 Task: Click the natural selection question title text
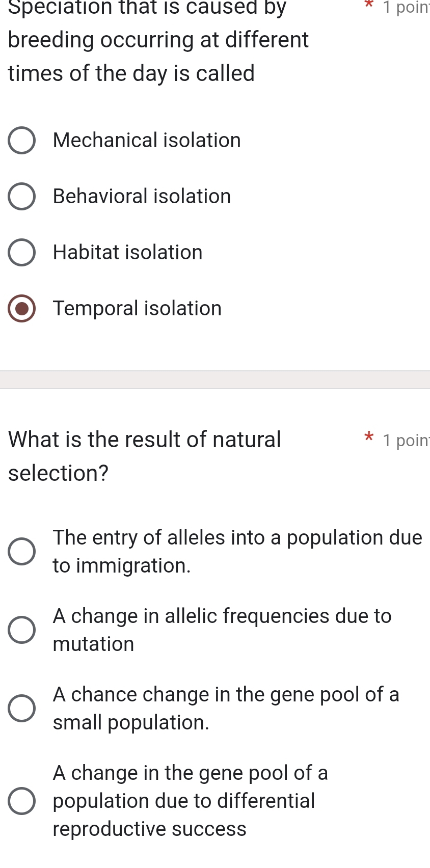click(143, 456)
